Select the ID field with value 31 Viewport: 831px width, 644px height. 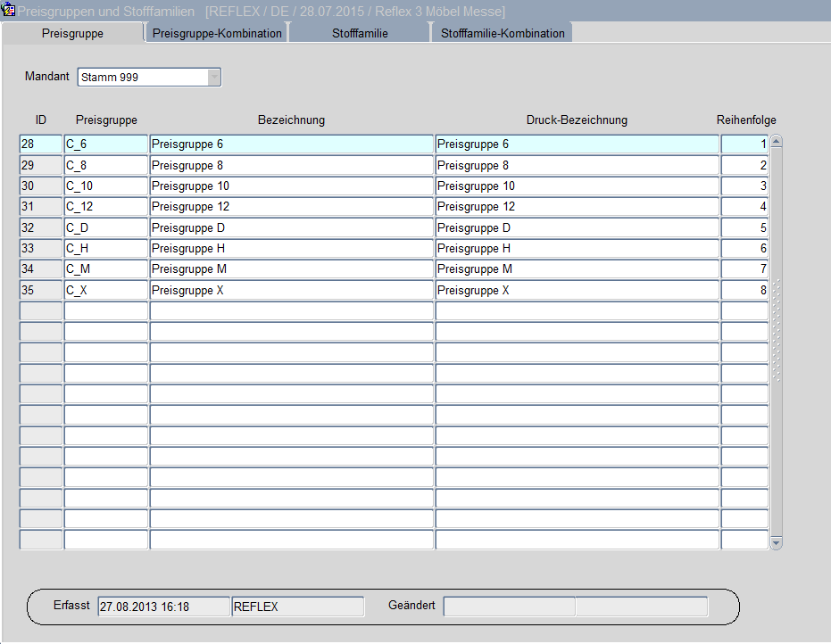point(40,207)
